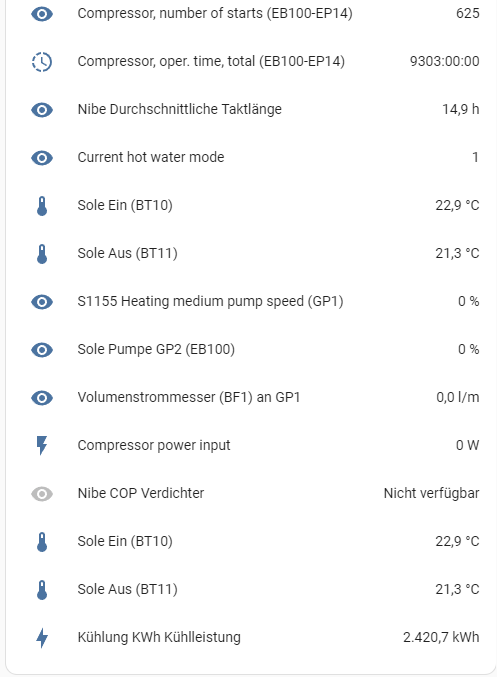
Task: Click the eye icon for Volumenstrommesser (BF1) an GP1
Action: [42, 398]
